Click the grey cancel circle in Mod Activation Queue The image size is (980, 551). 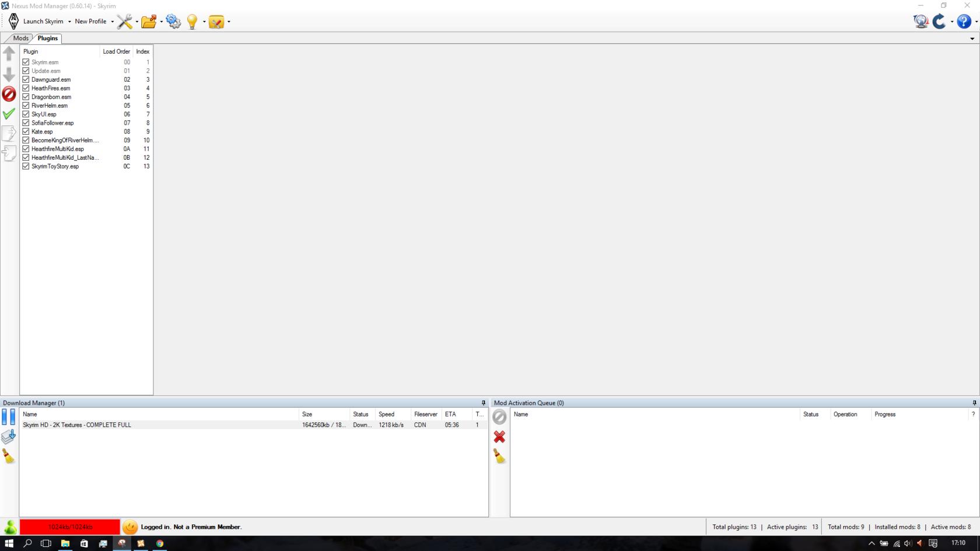coord(499,417)
